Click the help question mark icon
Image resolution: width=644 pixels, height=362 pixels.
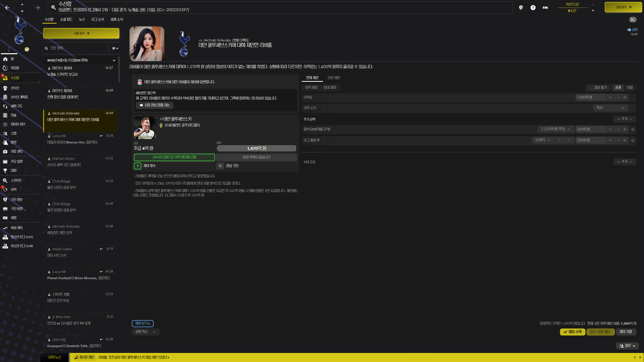(533, 8)
